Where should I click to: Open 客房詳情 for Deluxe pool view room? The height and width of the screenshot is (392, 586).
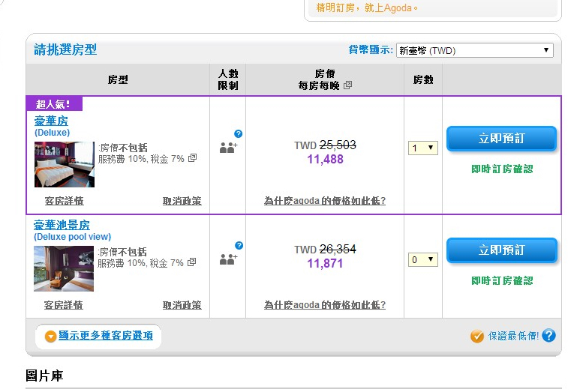[64, 305]
